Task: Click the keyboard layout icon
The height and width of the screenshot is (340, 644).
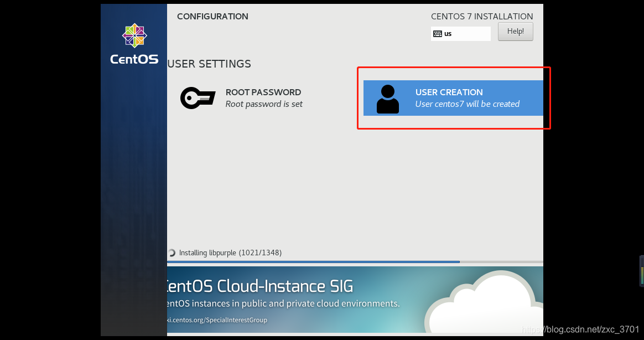Action: pos(438,34)
